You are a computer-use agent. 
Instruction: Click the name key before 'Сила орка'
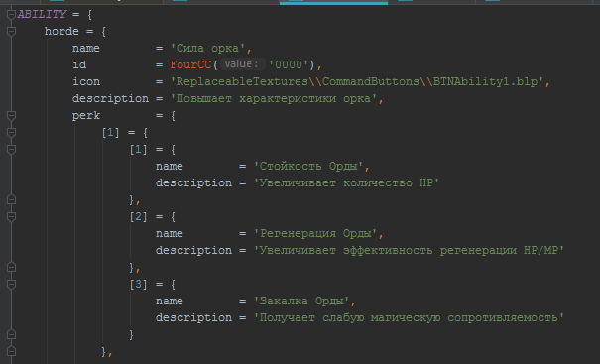point(86,49)
